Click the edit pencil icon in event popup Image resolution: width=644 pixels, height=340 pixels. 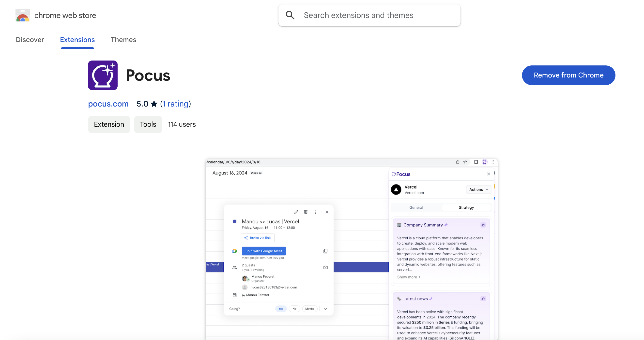[296, 212]
